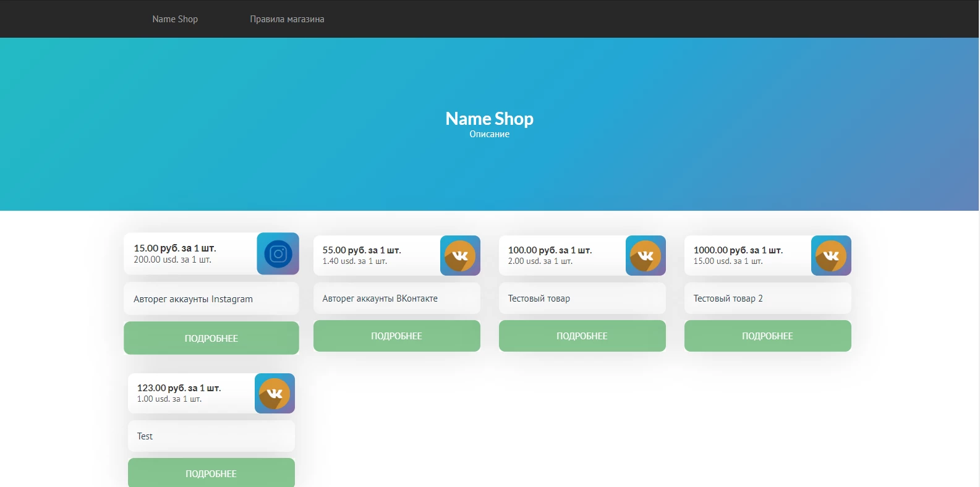Image resolution: width=980 pixels, height=487 pixels.
Task: Click the 15.00 руб. за 1 шт. price
Action: 175,248
